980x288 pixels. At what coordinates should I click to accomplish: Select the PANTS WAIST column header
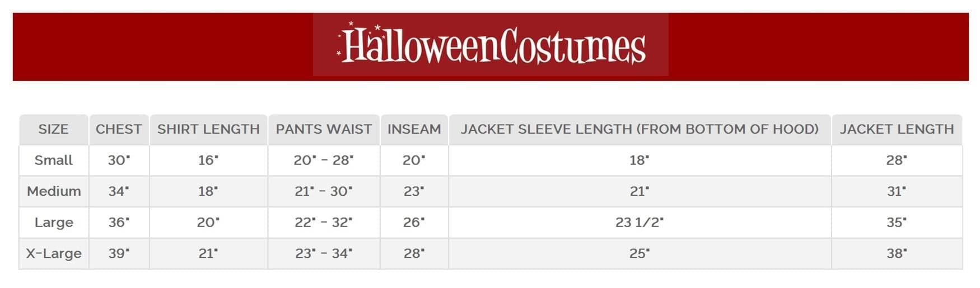pos(324,129)
